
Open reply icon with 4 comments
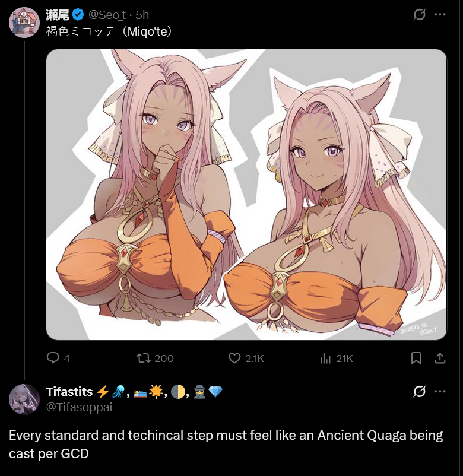click(x=53, y=358)
